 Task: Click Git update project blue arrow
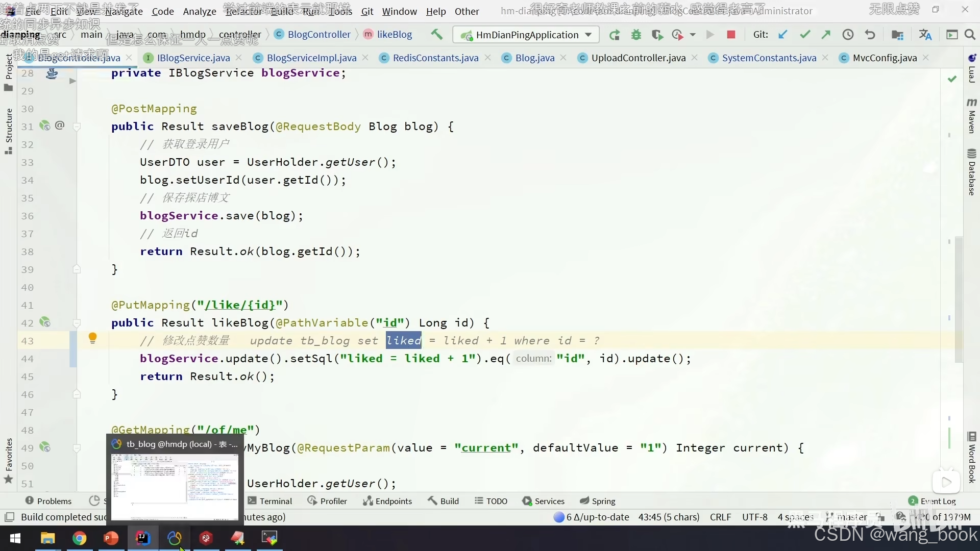tap(782, 35)
